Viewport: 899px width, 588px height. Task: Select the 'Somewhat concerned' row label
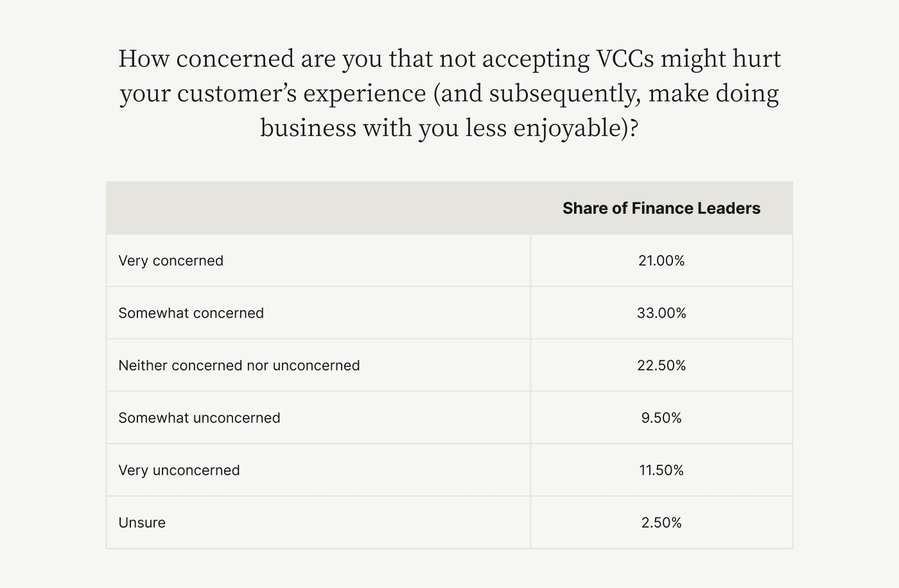pyautogui.click(x=191, y=313)
